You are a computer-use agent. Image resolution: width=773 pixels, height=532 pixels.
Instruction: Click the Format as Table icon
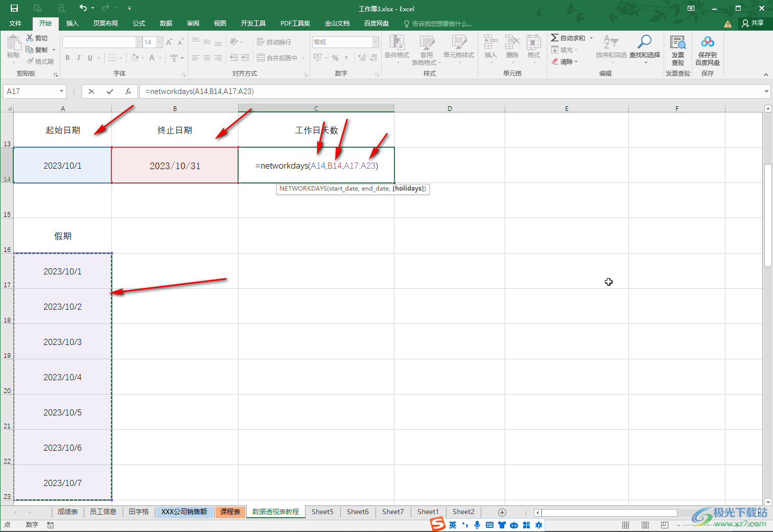427,43
